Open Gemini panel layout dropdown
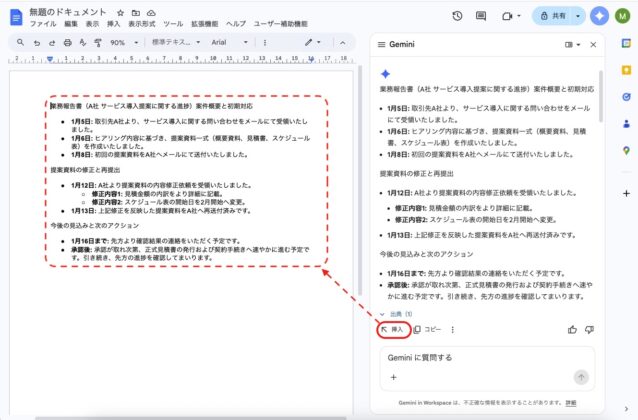Viewport: 638px width, 420px height. (x=572, y=45)
